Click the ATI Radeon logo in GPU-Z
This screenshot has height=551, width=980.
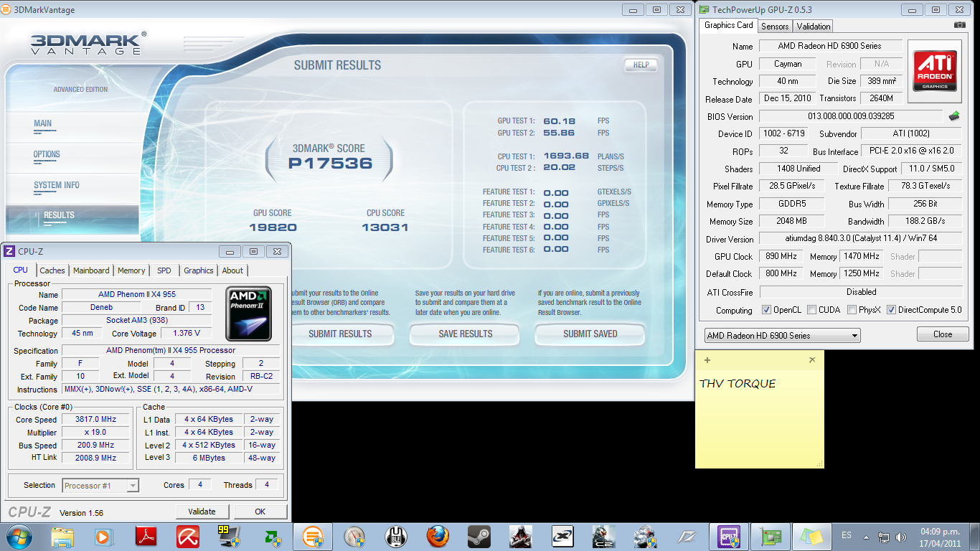coord(934,70)
